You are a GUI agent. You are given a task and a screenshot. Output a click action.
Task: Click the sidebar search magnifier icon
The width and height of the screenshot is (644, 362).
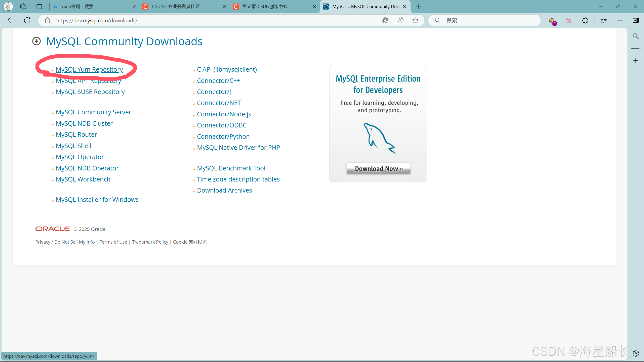click(x=636, y=36)
